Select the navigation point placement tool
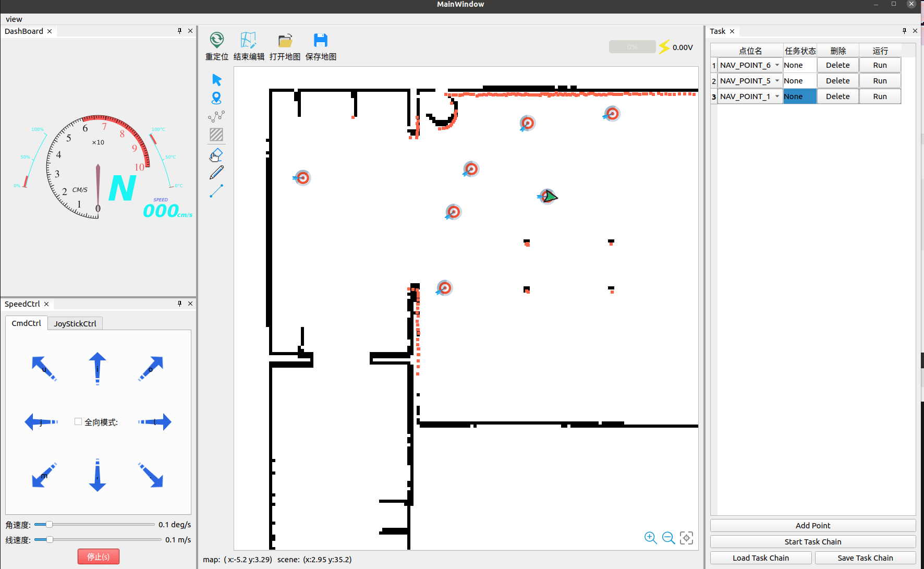 (x=216, y=98)
